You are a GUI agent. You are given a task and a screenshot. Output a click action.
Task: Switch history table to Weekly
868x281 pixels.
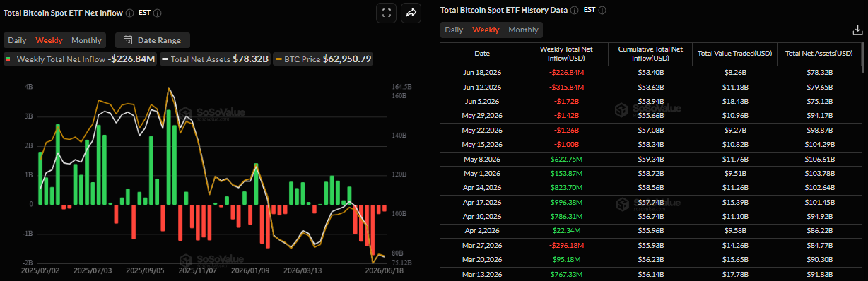486,30
